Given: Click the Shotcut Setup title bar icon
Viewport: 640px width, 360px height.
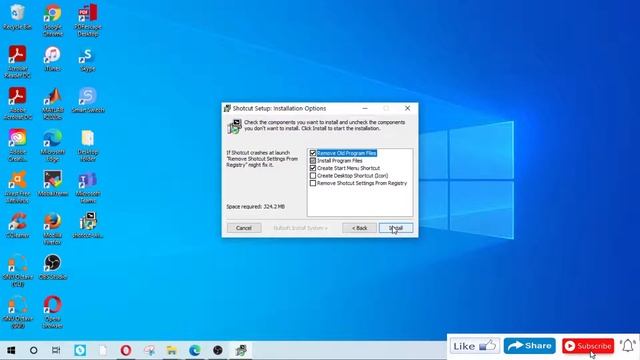Looking at the screenshot, I should 227,108.
